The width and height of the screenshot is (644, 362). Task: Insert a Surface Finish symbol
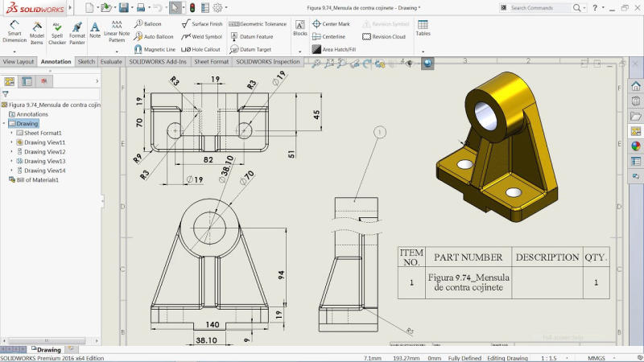point(202,24)
